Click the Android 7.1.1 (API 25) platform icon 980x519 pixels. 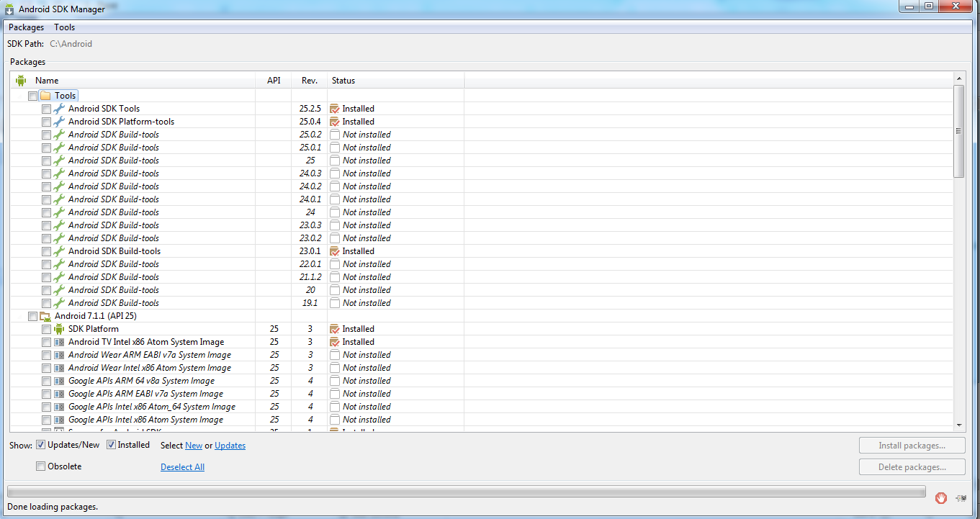(x=45, y=316)
